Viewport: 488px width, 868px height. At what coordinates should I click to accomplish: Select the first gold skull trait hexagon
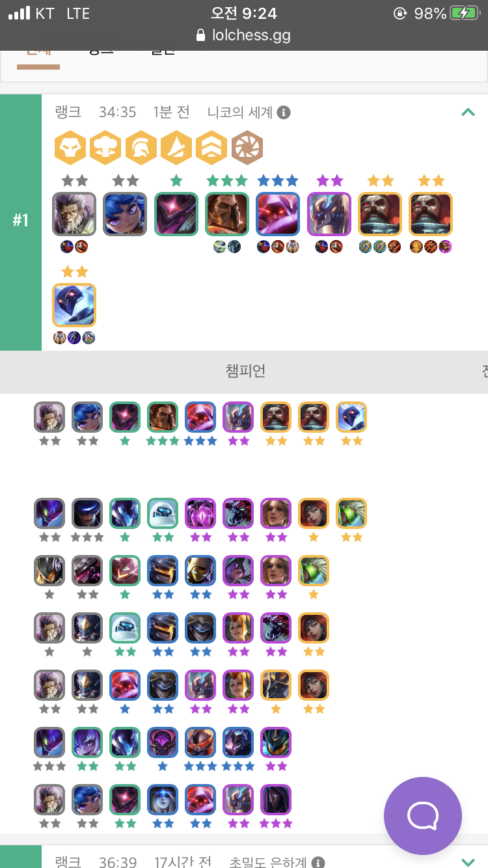coord(70,148)
